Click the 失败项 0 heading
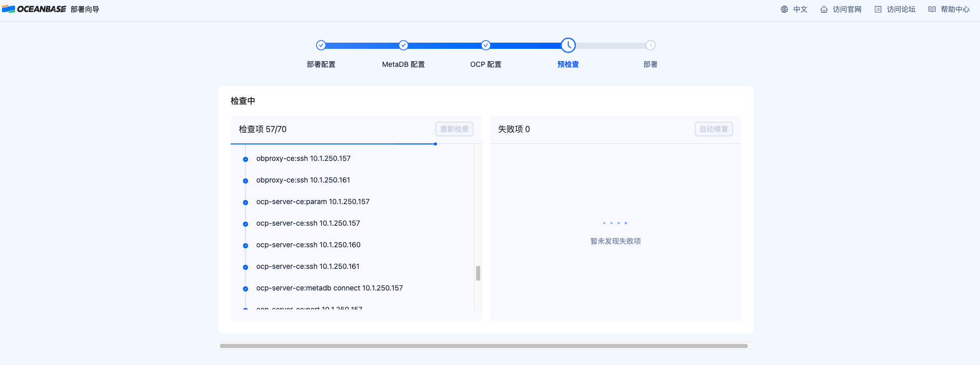The height and width of the screenshot is (365, 980). [x=514, y=129]
